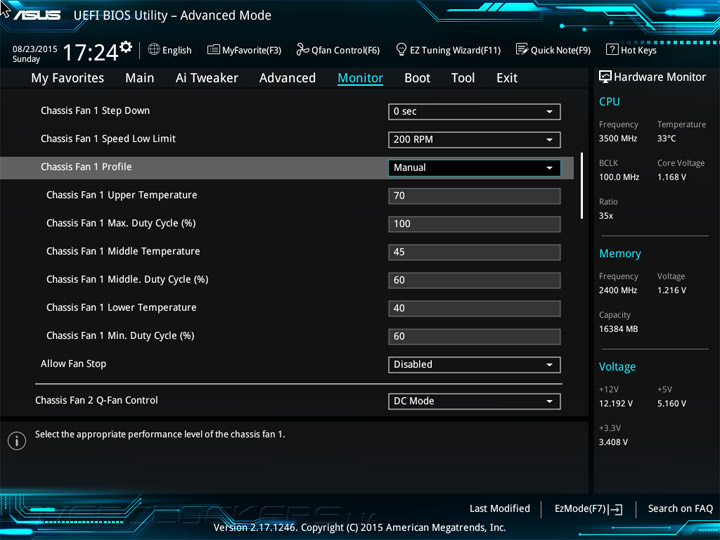Click the Memory heading in Hardware Monitor

[x=620, y=253]
